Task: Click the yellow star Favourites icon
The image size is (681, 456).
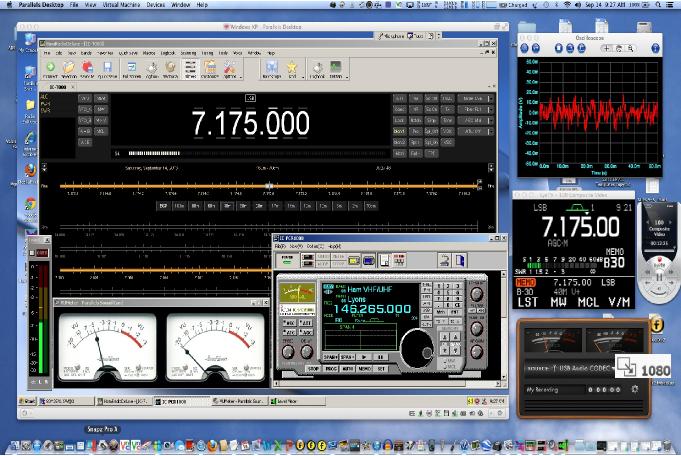Action: (x=291, y=67)
